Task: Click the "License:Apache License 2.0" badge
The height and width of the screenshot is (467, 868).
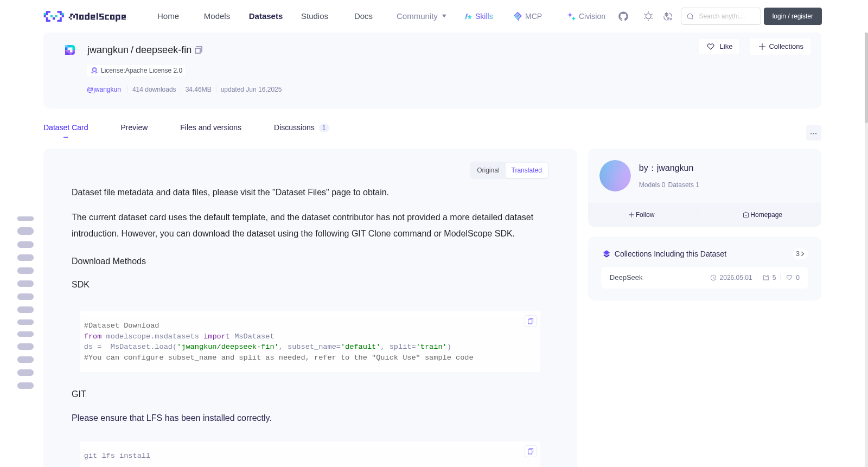Action: (x=136, y=71)
